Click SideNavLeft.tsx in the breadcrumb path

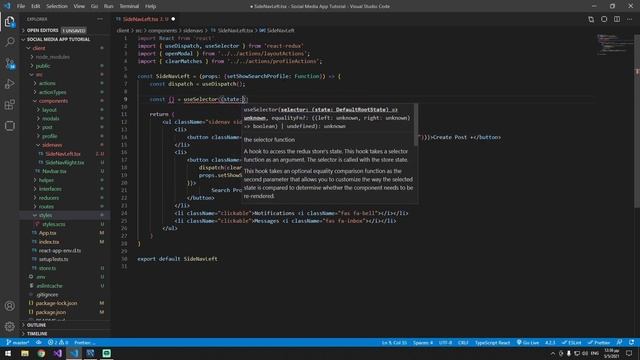[235, 31]
